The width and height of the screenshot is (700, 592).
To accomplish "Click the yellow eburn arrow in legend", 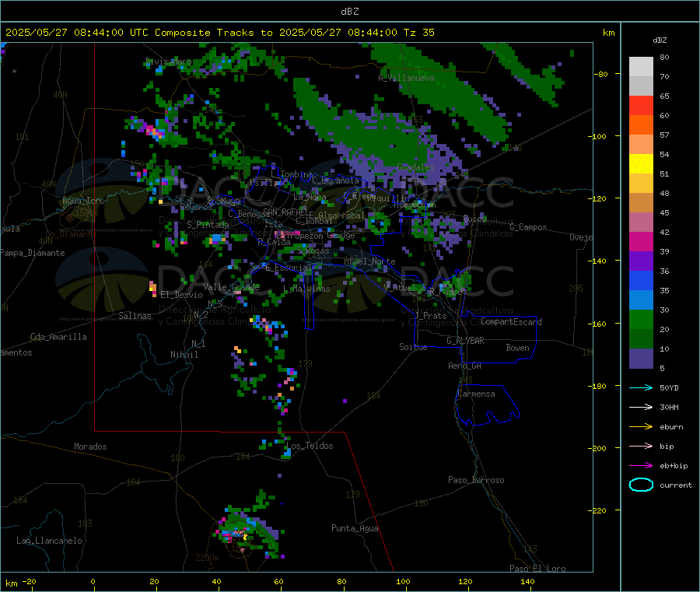I will [x=641, y=427].
